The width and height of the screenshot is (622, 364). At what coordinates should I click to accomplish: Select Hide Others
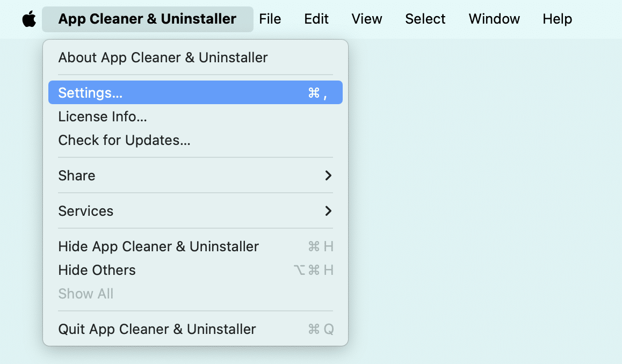(x=195, y=270)
